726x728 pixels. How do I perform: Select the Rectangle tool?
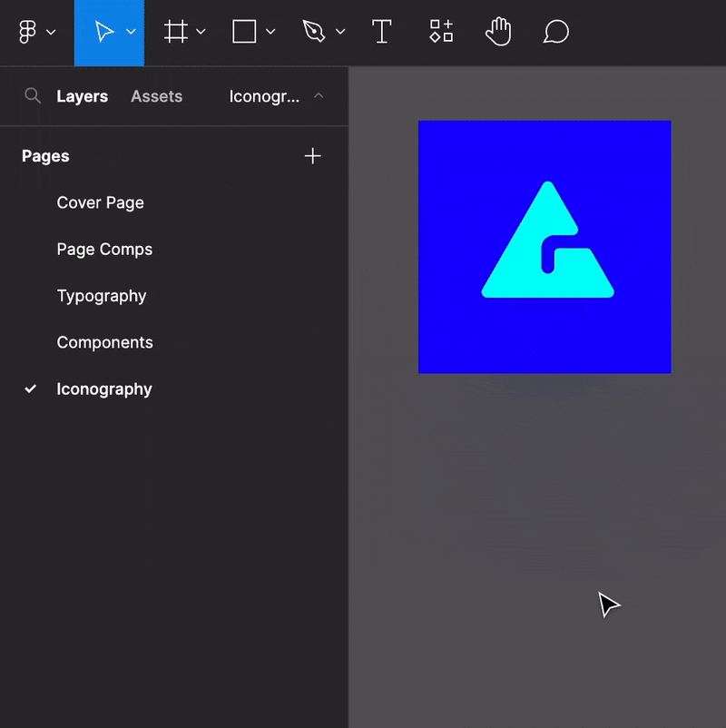pyautogui.click(x=243, y=32)
